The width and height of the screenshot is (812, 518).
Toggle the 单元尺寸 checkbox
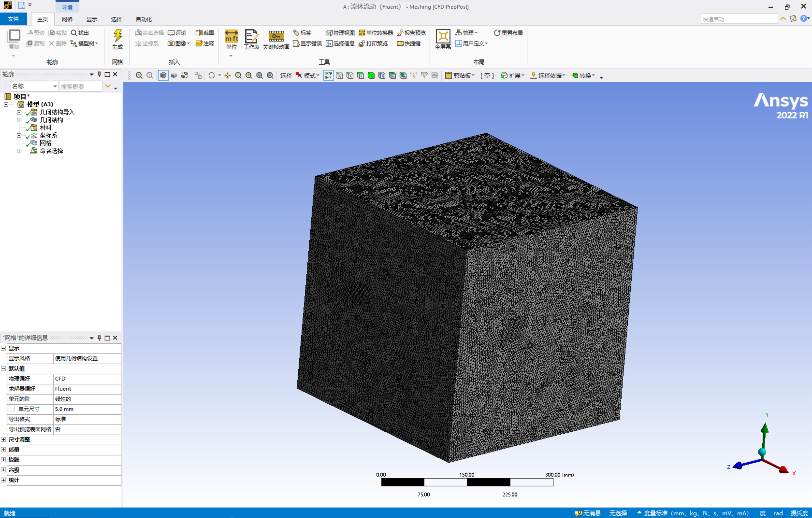(x=12, y=409)
